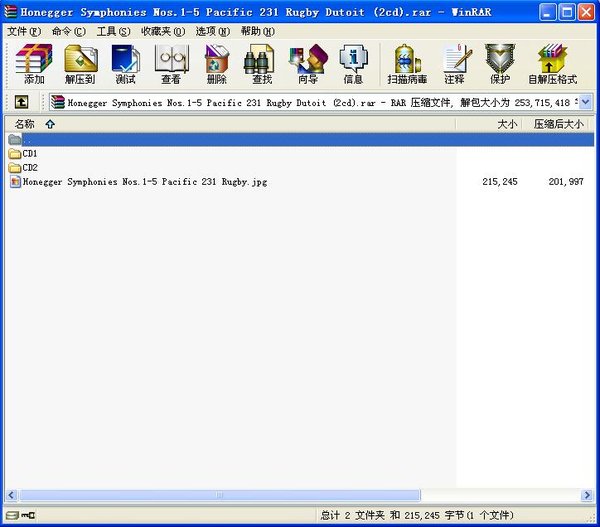This screenshot has height=527, width=600.
Task: Maximize the WinRAR window
Action: (x=567, y=12)
